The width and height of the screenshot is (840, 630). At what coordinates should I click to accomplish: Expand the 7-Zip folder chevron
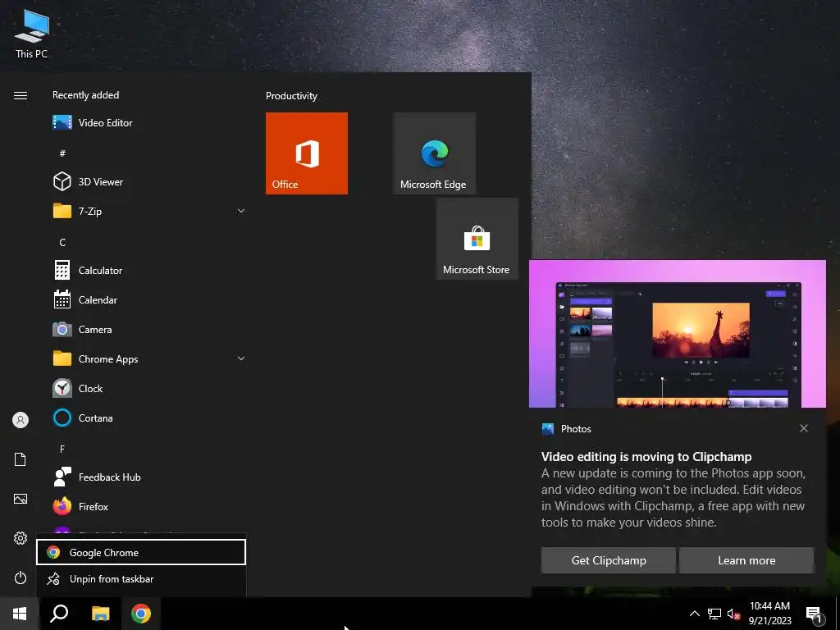click(241, 211)
